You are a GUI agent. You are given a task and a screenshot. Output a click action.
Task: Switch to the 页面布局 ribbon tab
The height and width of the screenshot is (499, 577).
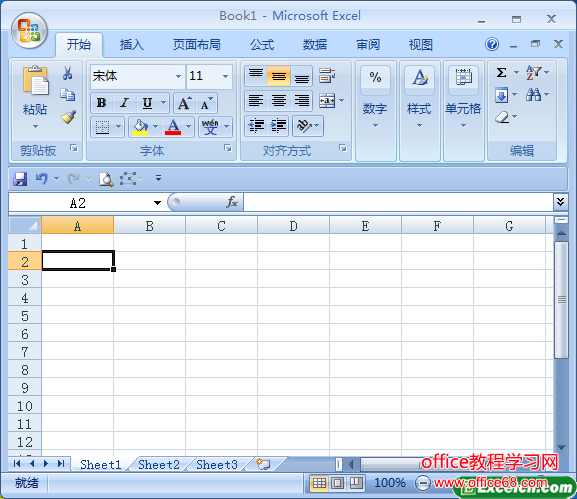point(197,45)
